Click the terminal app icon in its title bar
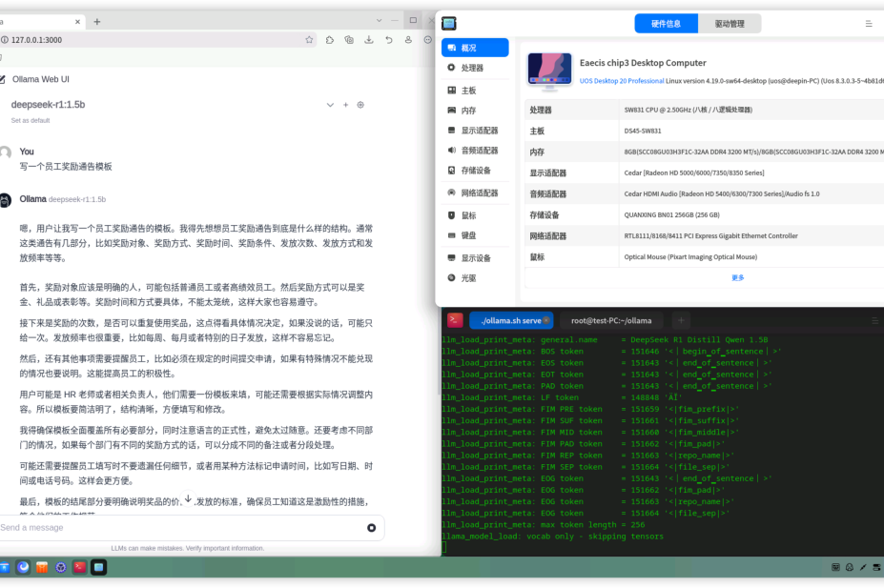 (x=455, y=320)
